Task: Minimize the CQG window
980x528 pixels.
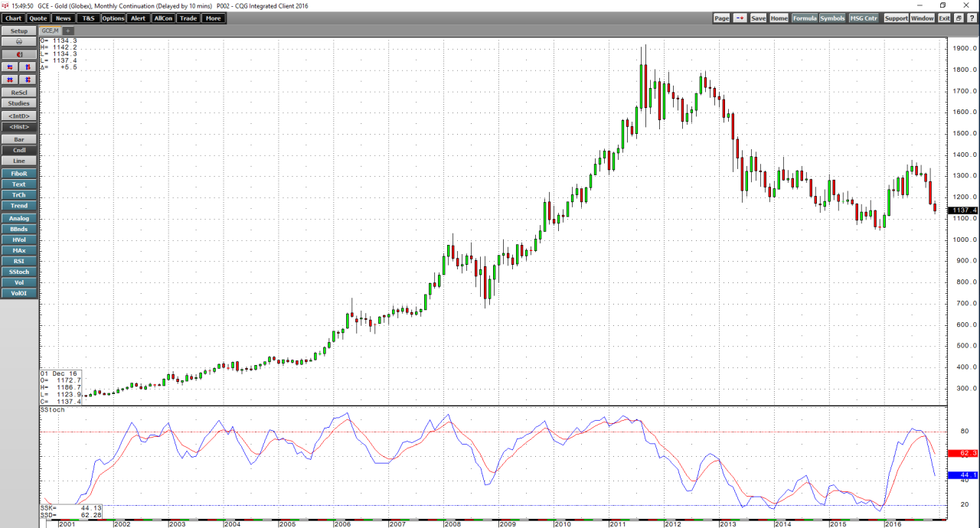Action: 921,5
